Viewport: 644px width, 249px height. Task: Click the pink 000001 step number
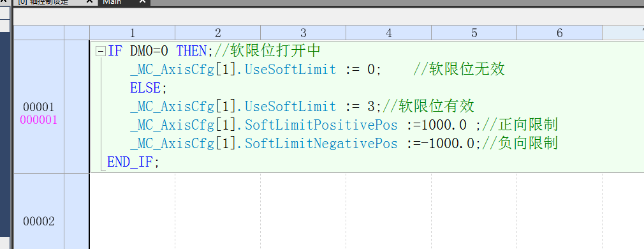39,120
